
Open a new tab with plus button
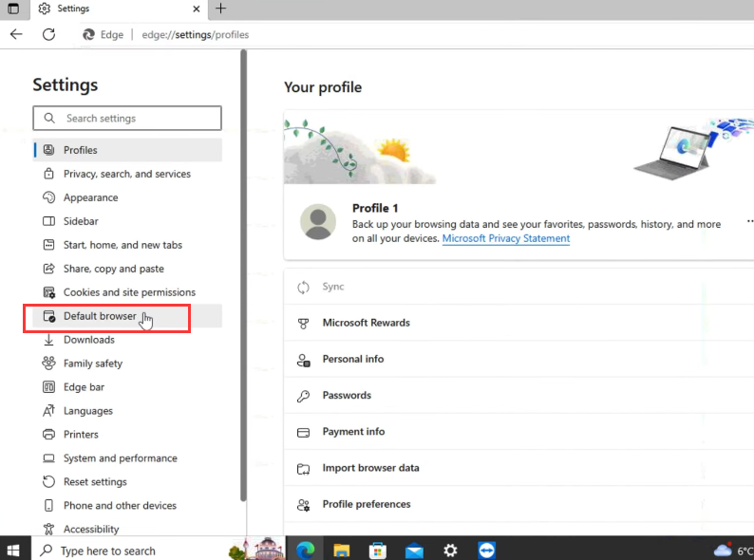(x=220, y=9)
